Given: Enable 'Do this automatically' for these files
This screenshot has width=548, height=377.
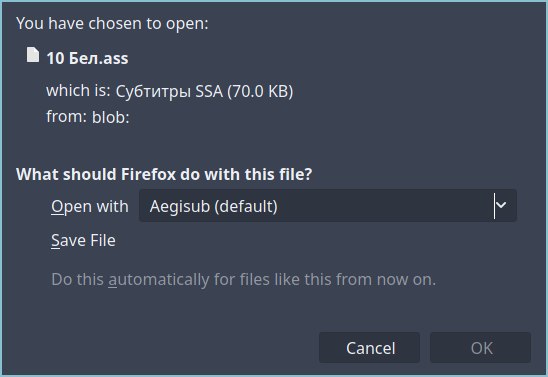Looking at the screenshot, I should tap(244, 280).
